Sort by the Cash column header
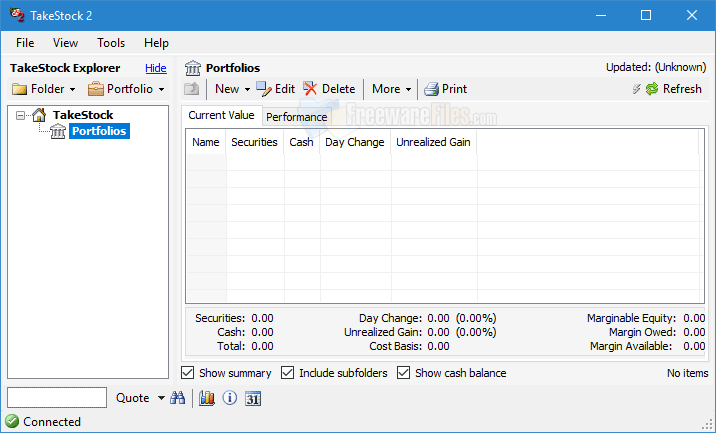This screenshot has width=716, height=433. 301,143
